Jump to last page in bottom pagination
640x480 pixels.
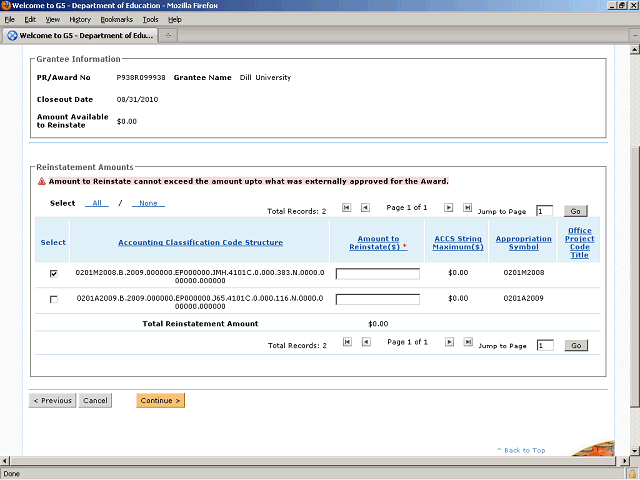click(x=467, y=342)
